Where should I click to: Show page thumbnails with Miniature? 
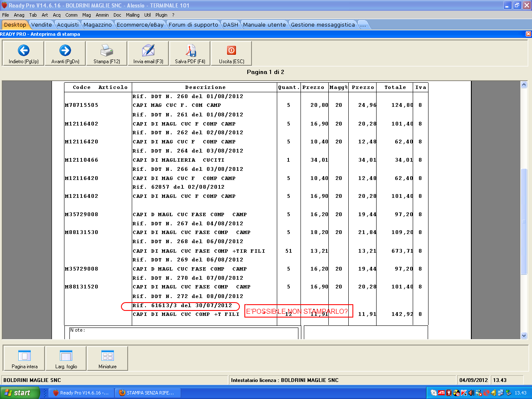pos(108,358)
